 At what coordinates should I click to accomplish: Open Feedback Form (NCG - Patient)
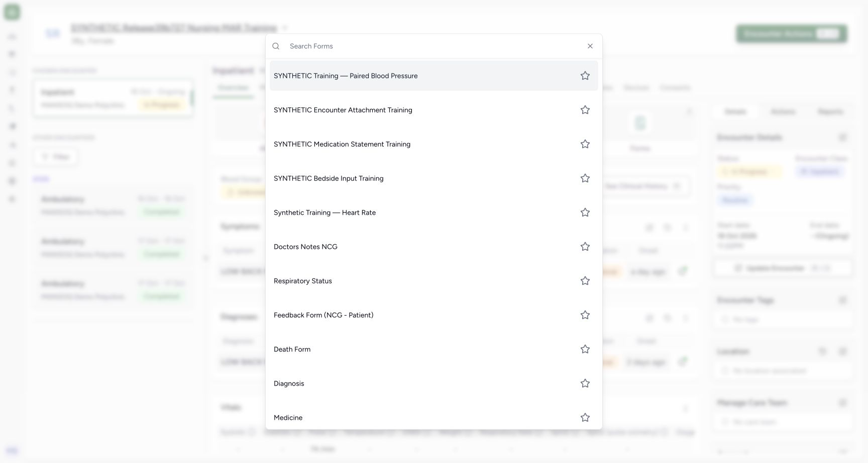coord(434,315)
